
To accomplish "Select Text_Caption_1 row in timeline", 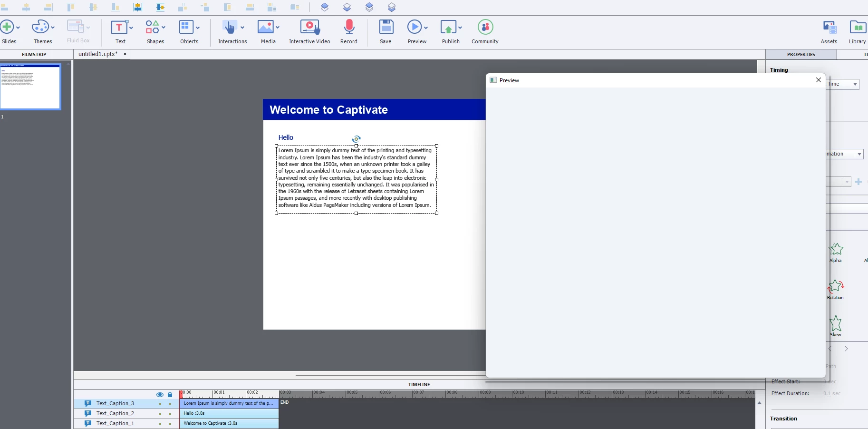I will point(126,423).
